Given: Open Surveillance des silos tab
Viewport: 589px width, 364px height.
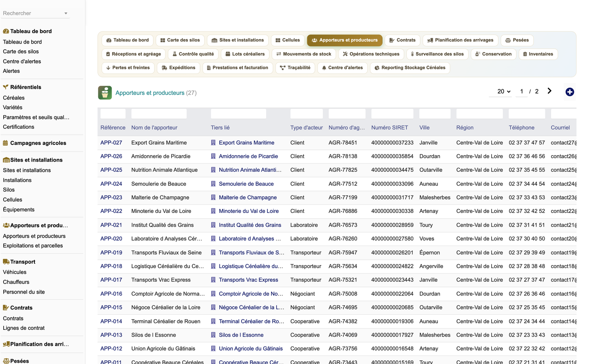Looking at the screenshot, I should 437,54.
